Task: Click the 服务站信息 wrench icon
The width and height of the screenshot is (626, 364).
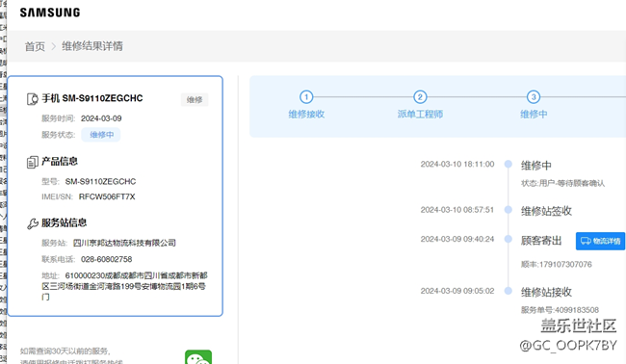Action: (x=33, y=223)
